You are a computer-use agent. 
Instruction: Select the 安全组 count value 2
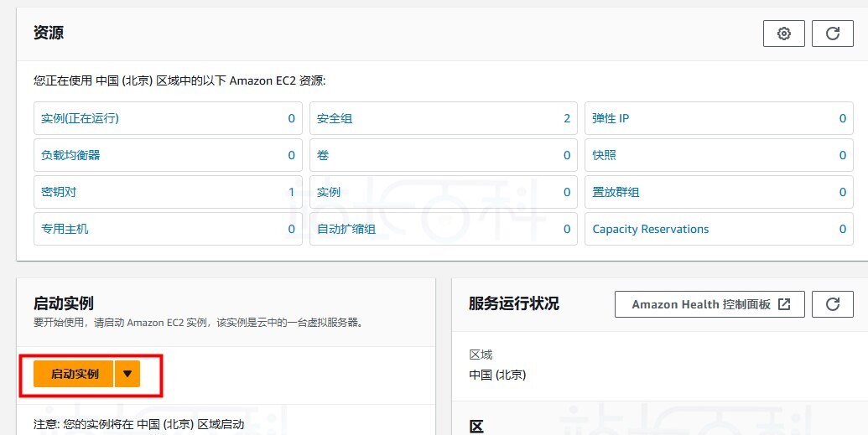tap(567, 118)
